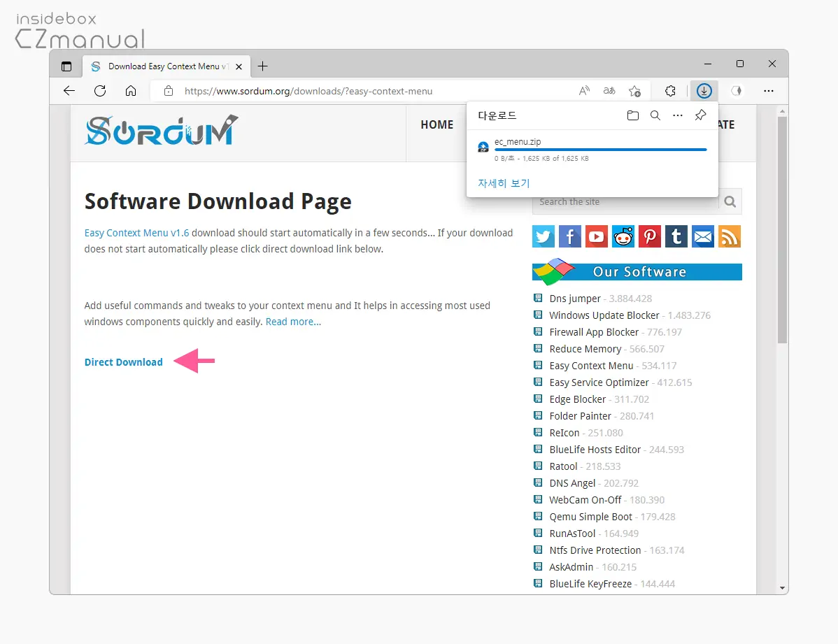Open the Sordum Pinterest icon
The image size is (838, 644).
(x=650, y=236)
